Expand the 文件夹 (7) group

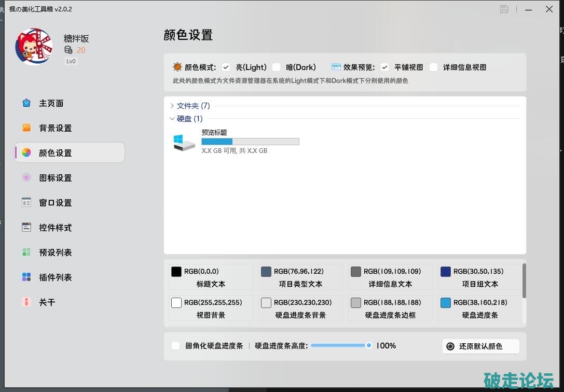[x=172, y=106]
